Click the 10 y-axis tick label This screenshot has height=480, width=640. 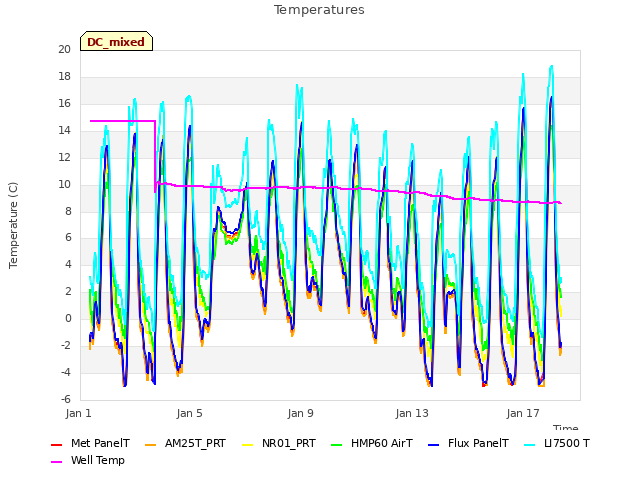click(64, 184)
